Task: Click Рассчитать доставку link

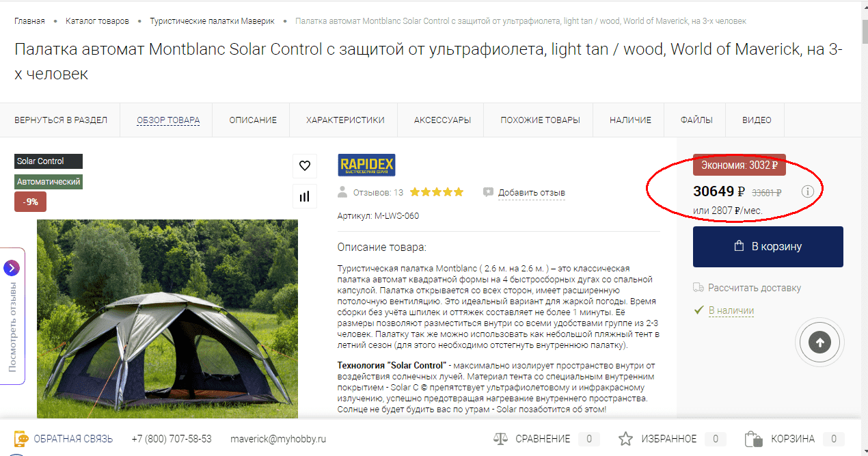Action: (x=754, y=288)
